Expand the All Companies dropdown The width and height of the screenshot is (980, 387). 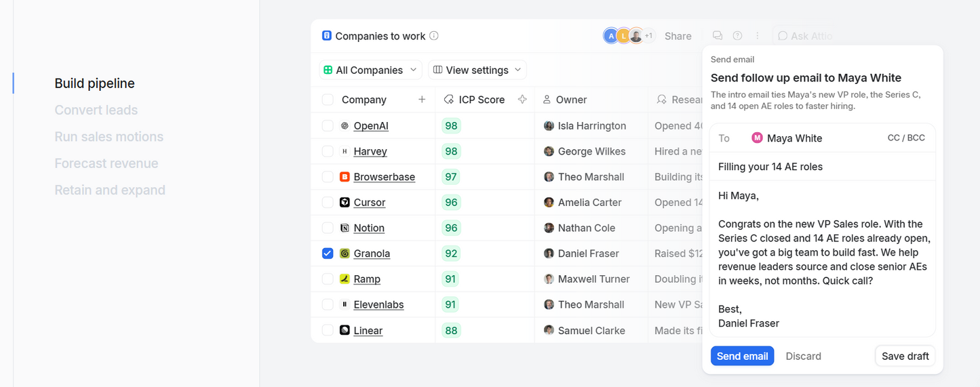tap(371, 70)
